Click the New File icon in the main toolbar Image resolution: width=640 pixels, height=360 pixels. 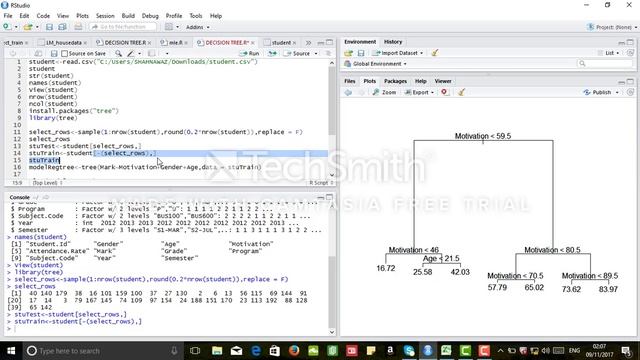point(7,27)
